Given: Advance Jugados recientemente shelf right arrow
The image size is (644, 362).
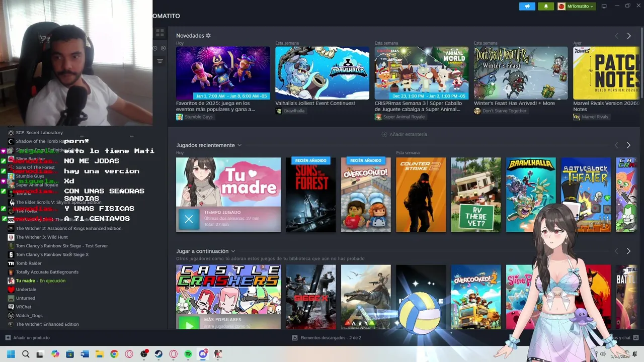Looking at the screenshot, I should tap(628, 145).
